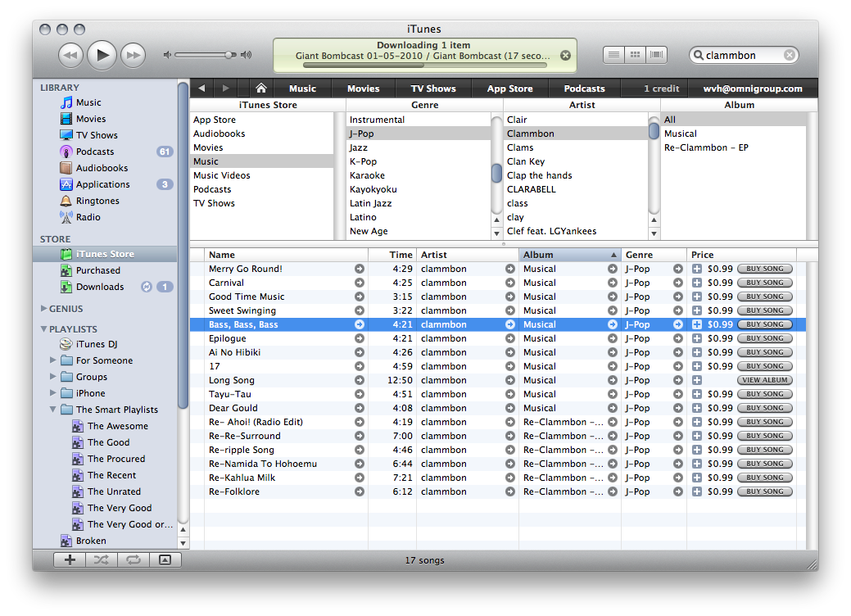
Task: Expand the iPhone folder
Action: (x=52, y=392)
